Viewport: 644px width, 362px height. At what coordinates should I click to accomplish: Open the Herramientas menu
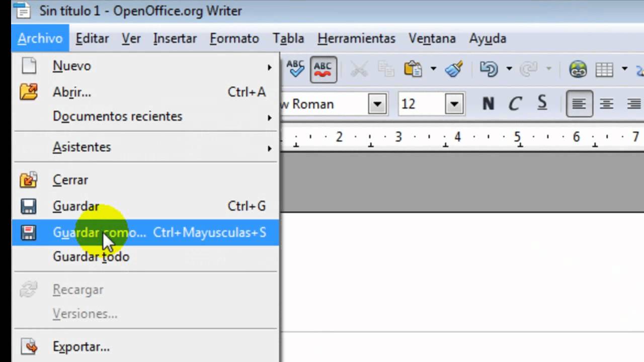[356, 39]
